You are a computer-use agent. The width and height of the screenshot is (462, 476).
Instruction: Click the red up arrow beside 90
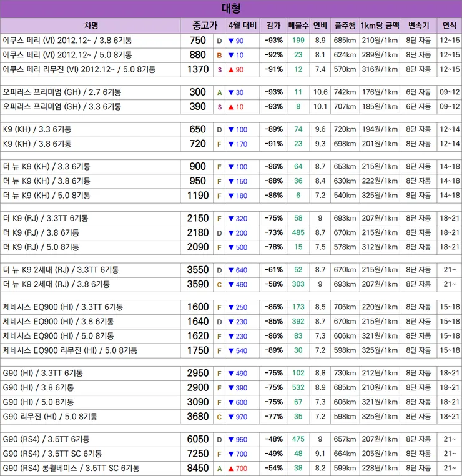click(231, 70)
